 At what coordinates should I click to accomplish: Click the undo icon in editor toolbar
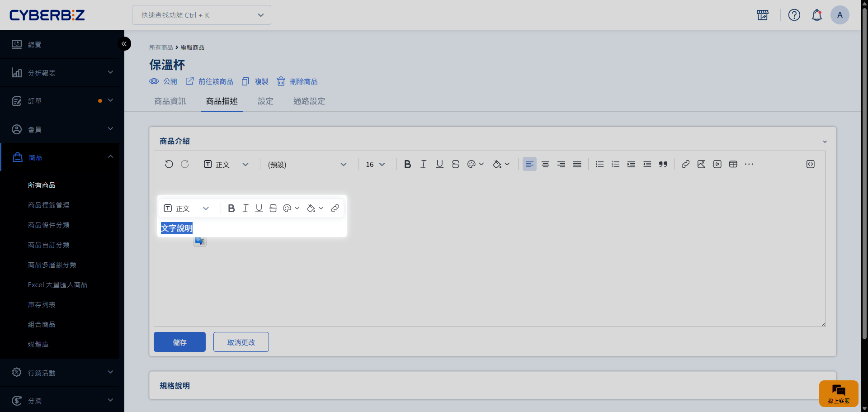(169, 164)
